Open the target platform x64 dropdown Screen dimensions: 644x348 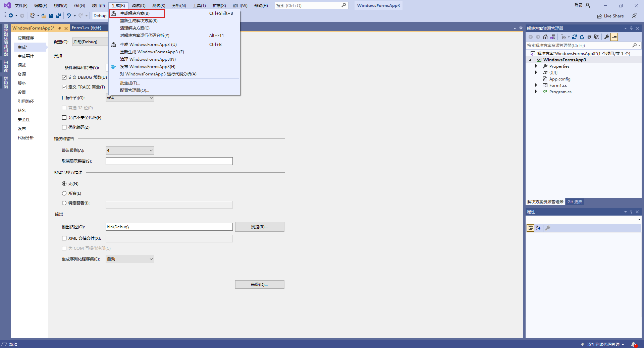click(130, 98)
